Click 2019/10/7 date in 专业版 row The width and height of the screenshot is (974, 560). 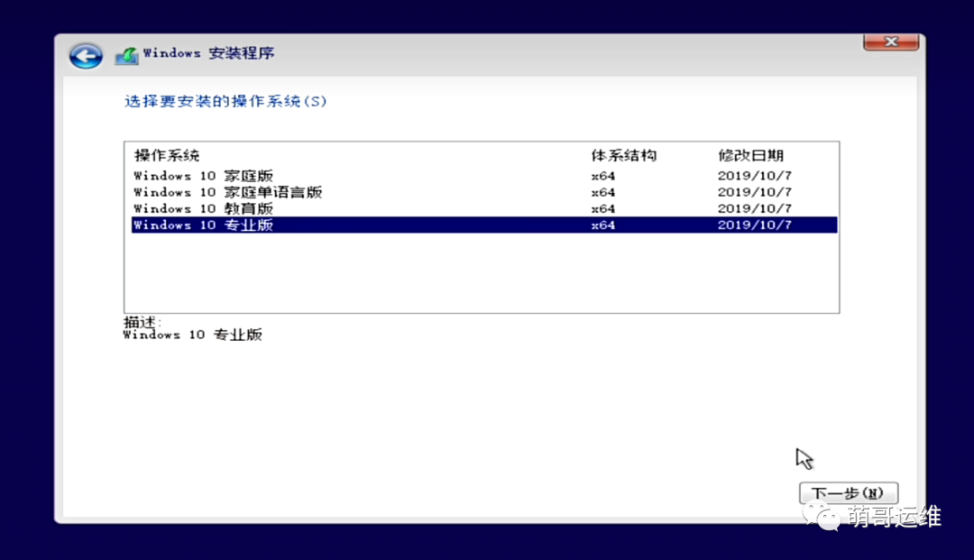point(755,225)
